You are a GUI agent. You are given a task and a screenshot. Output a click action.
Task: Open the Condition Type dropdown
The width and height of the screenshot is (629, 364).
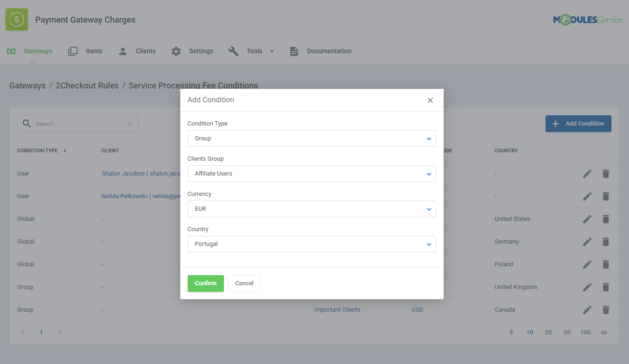311,138
